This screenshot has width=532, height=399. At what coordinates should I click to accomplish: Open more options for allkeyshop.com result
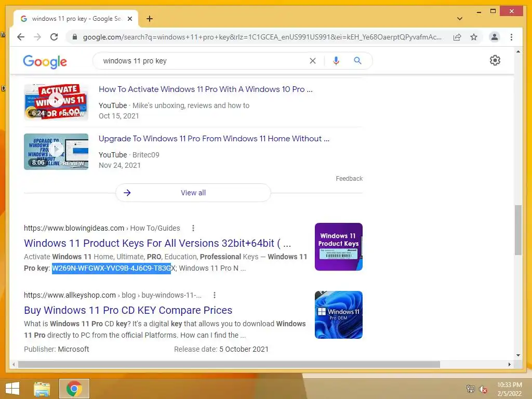(x=215, y=295)
